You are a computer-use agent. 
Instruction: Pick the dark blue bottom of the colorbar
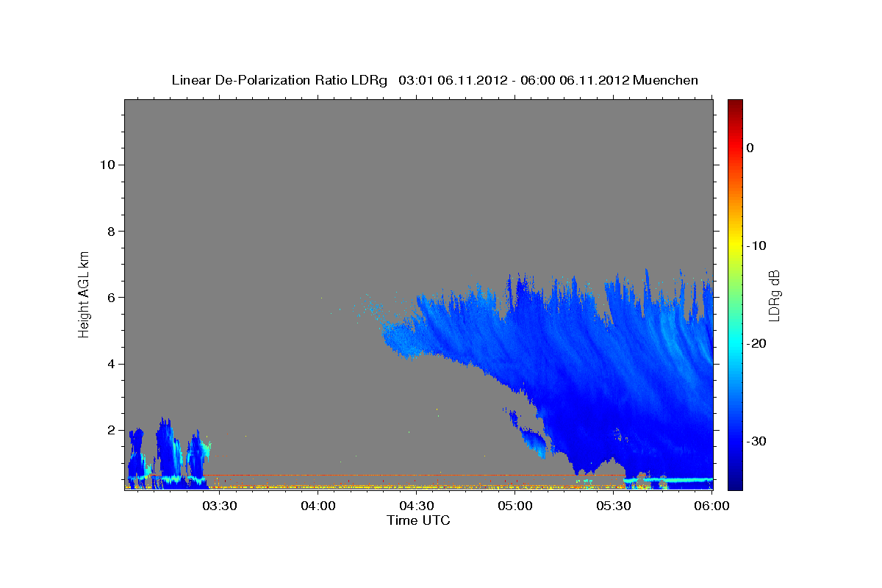735,484
